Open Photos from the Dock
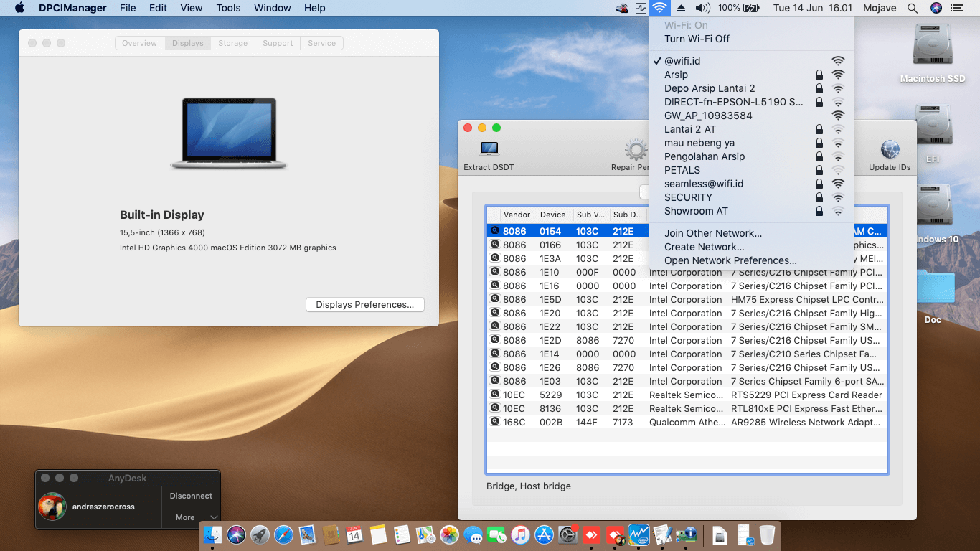 click(x=449, y=534)
